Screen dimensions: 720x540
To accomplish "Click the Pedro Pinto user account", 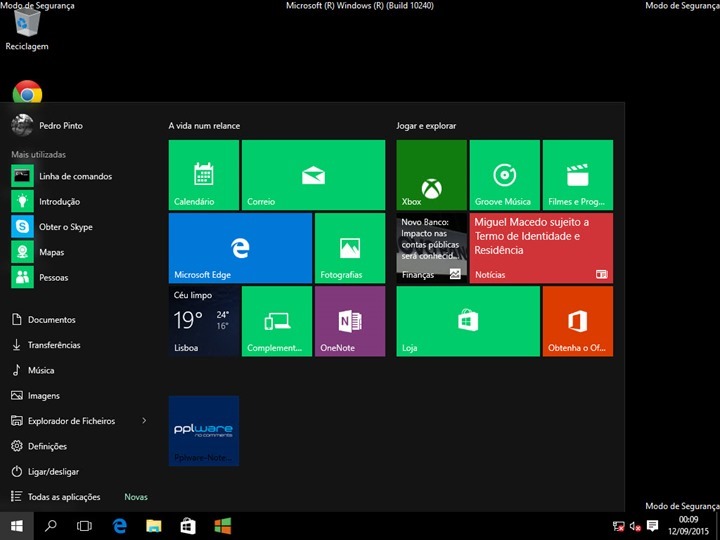I will pos(47,125).
